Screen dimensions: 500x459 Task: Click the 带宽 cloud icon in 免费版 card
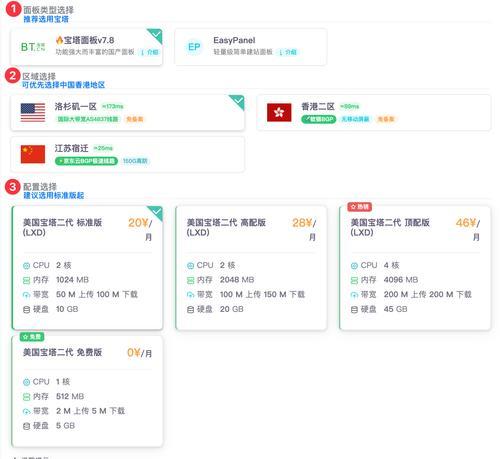click(x=26, y=411)
